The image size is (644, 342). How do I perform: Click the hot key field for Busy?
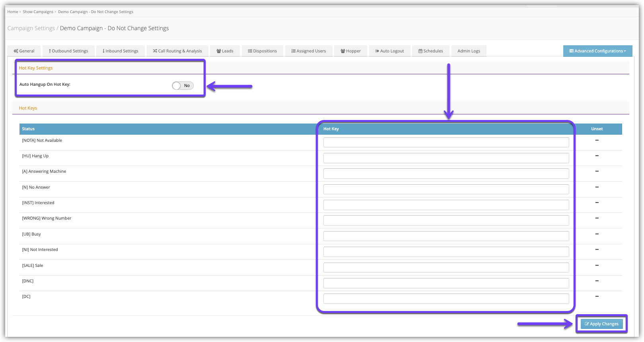pos(446,236)
